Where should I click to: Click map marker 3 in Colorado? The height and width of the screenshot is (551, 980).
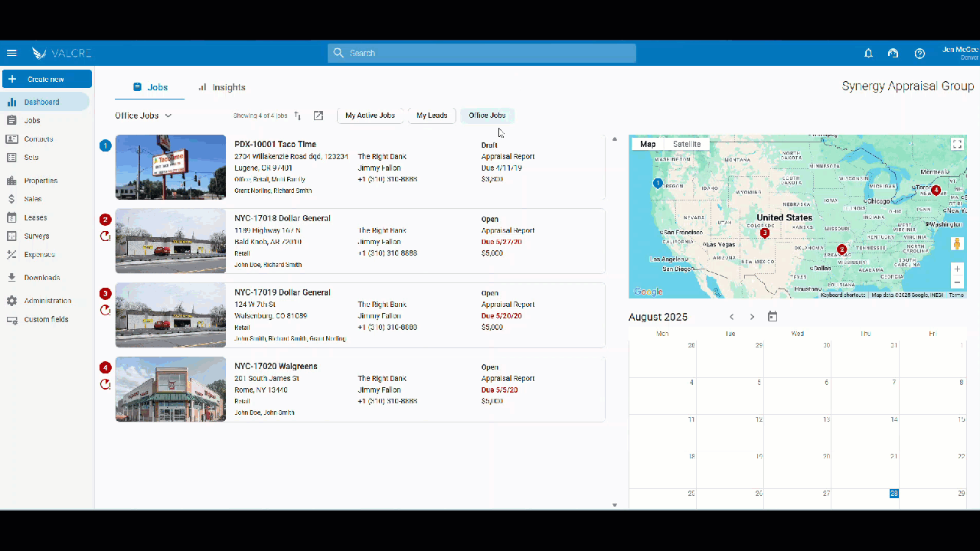point(764,233)
